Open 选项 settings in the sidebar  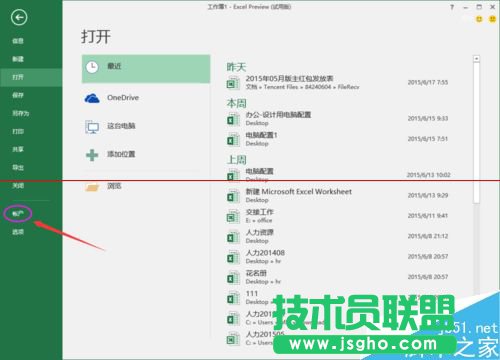[x=18, y=232]
